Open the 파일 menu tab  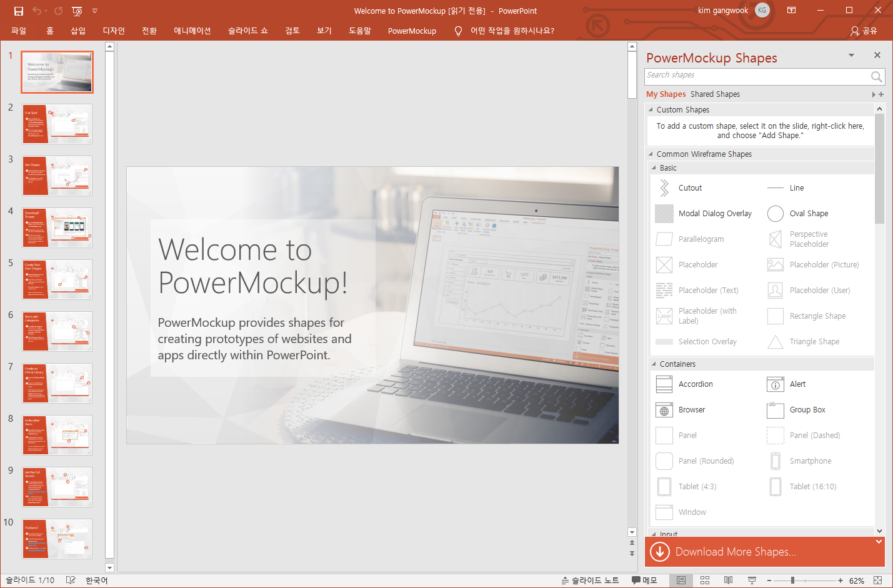(19, 31)
